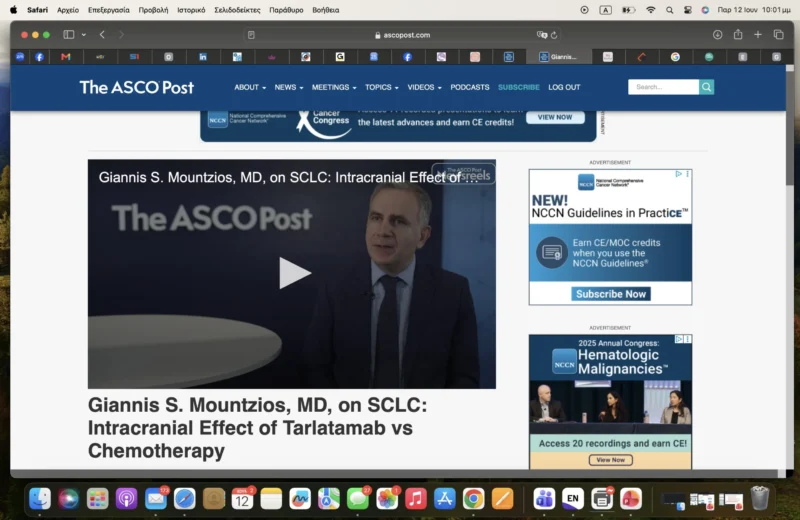
Task: Open App Store from the Dock
Action: [444, 499]
